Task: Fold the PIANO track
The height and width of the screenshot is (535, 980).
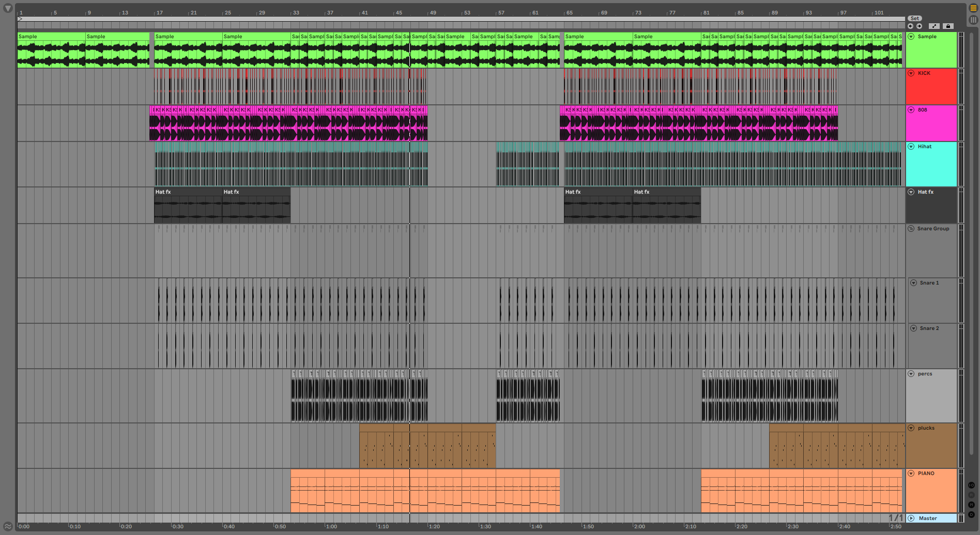Action: 911,474
